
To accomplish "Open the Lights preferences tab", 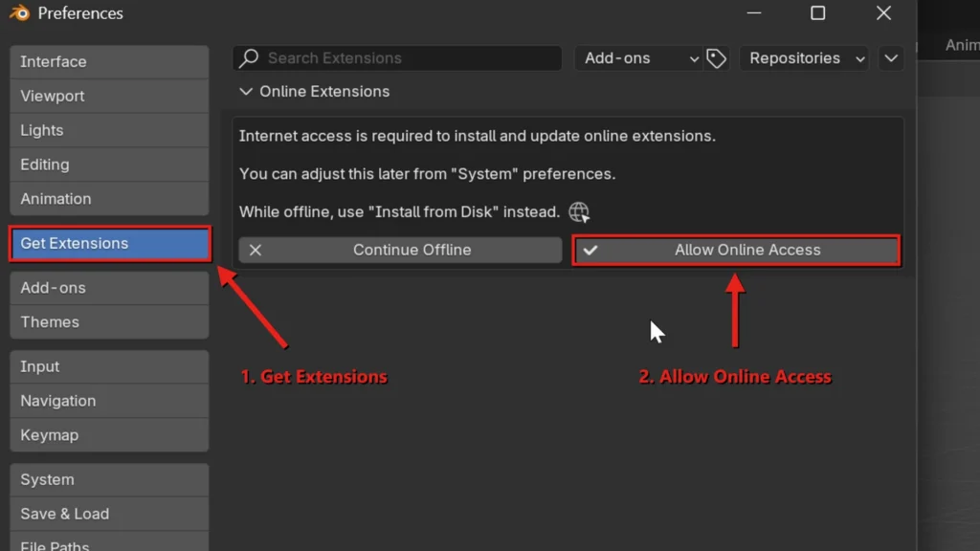I will pos(109,130).
